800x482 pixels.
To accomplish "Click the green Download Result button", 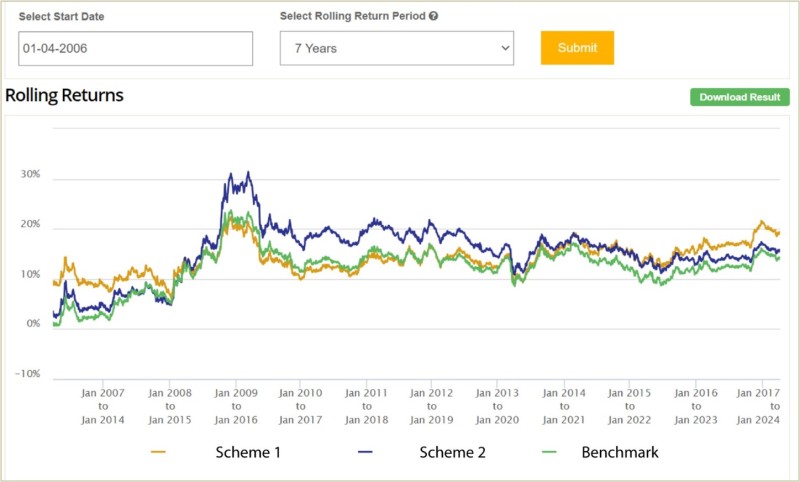I will coord(740,97).
